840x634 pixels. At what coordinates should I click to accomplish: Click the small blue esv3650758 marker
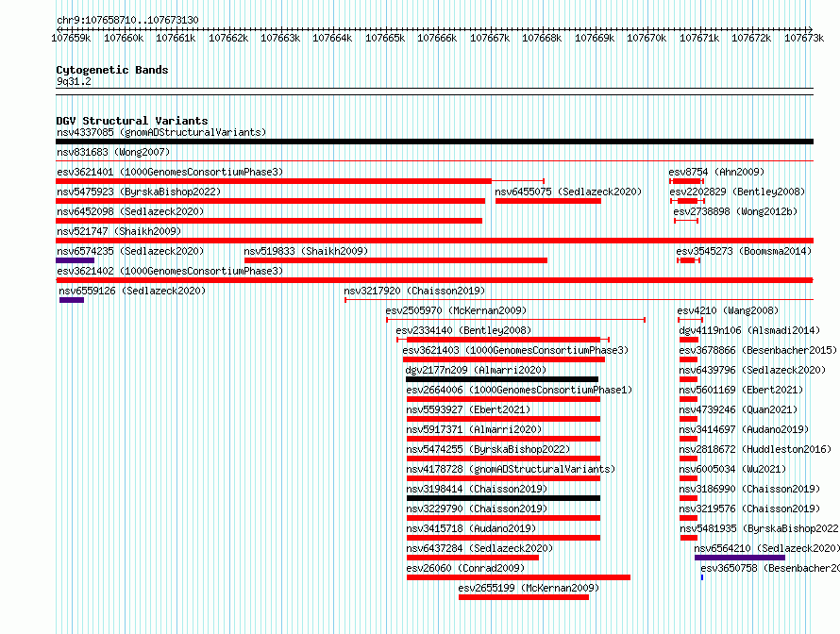click(x=702, y=577)
